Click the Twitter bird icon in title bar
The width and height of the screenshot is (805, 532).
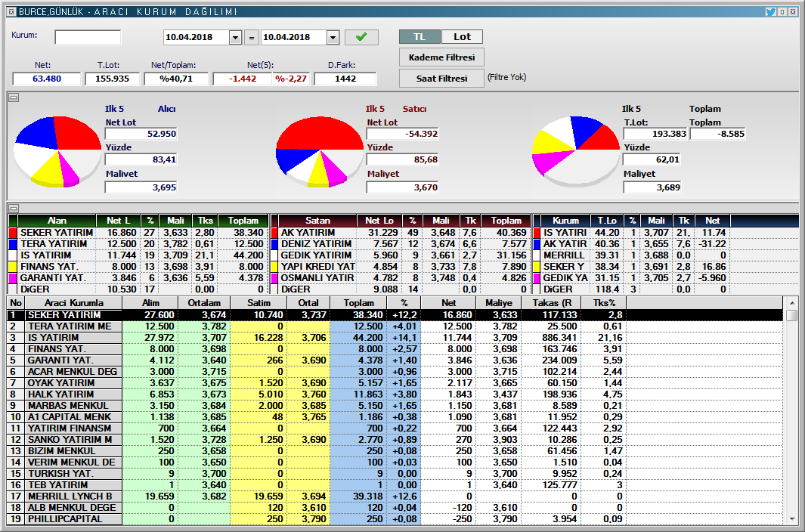point(770,11)
